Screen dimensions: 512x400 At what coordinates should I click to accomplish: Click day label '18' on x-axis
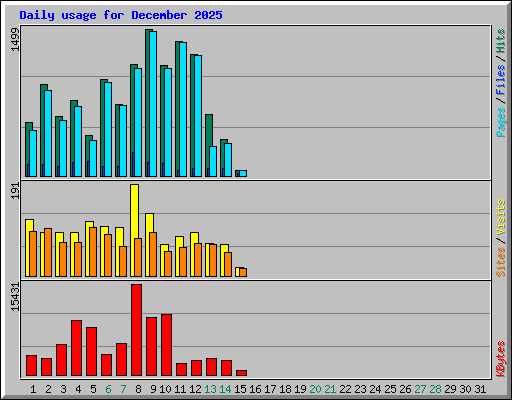[285, 389]
